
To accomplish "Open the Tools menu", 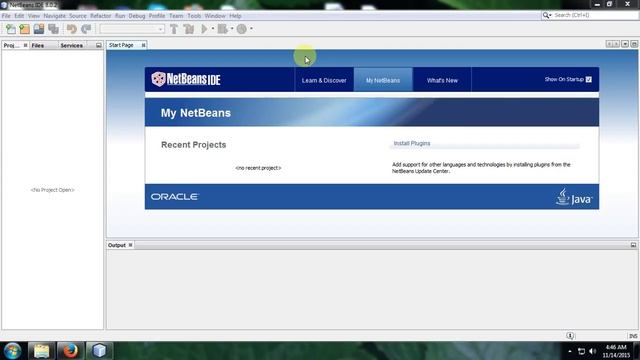I will click(194, 16).
